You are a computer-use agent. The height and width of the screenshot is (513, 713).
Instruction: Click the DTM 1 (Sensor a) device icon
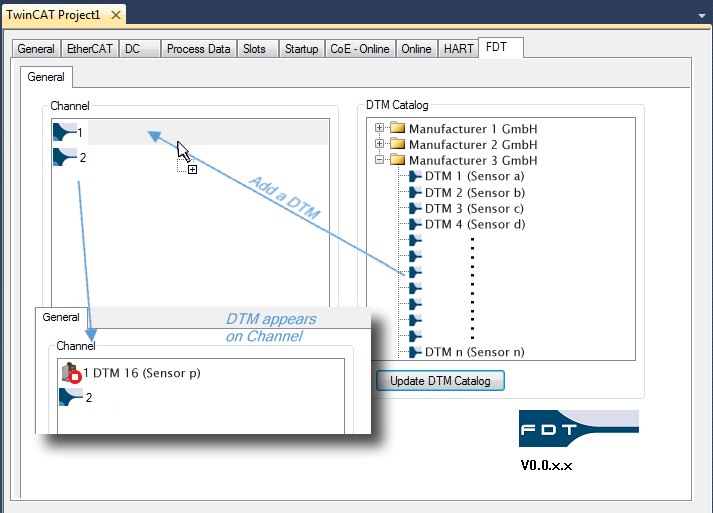[x=415, y=176]
